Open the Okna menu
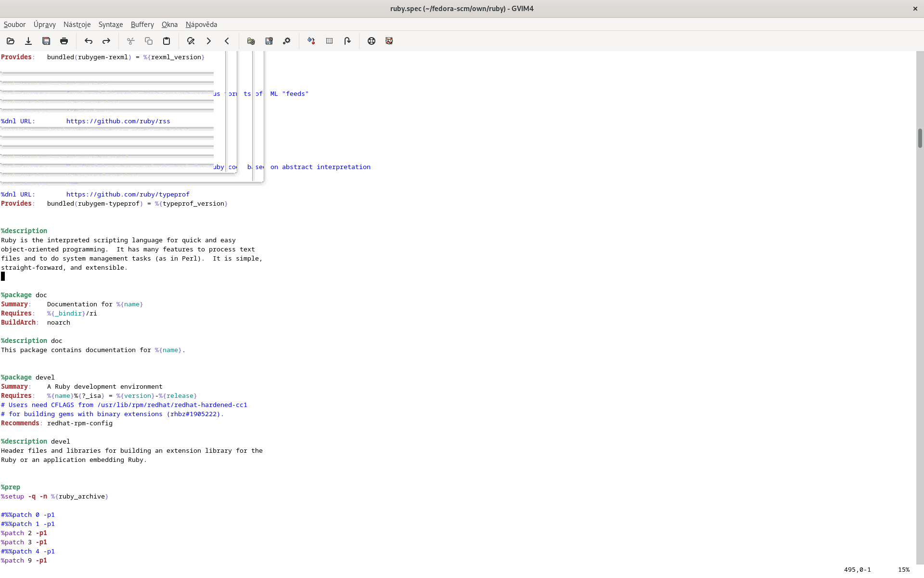This screenshot has width=924, height=578. (169, 25)
